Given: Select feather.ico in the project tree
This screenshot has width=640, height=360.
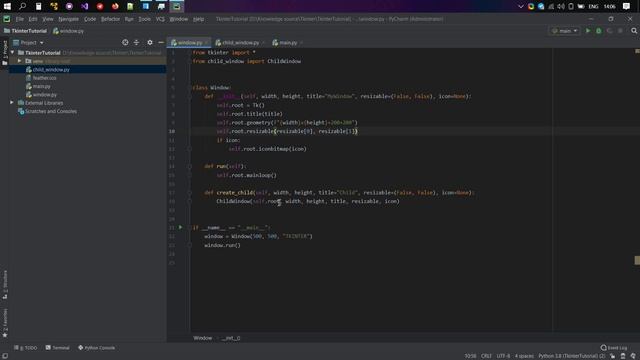Looking at the screenshot, I should point(44,78).
